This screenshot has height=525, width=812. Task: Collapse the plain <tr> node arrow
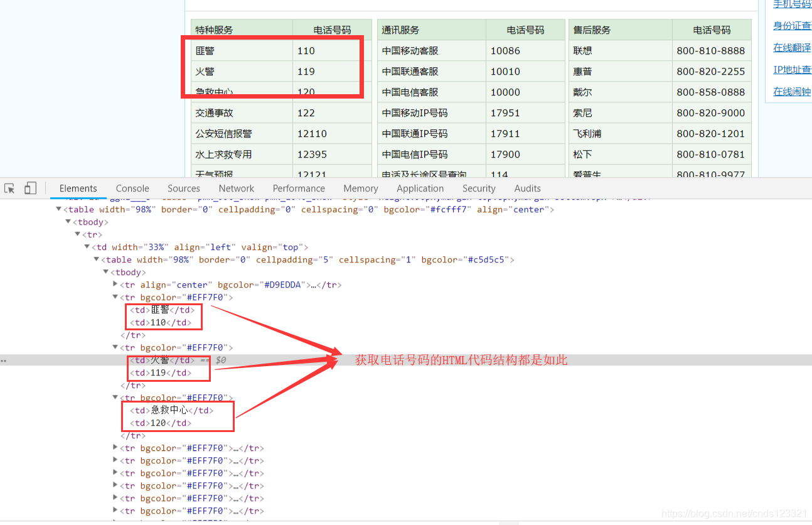[x=78, y=234]
